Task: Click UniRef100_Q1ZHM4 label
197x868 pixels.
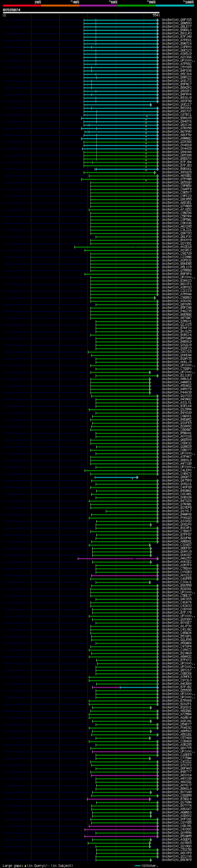Action: 177,410
